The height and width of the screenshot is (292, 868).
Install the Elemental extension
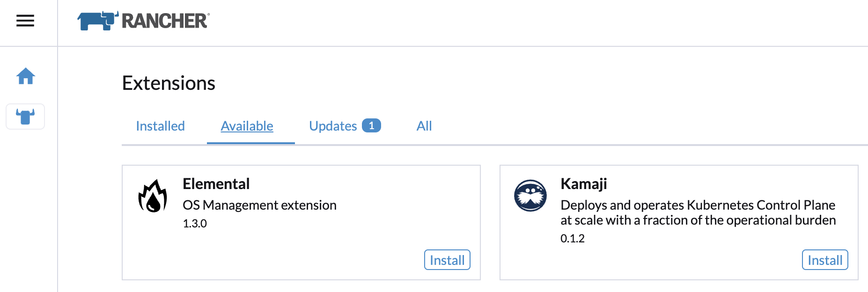click(x=447, y=260)
